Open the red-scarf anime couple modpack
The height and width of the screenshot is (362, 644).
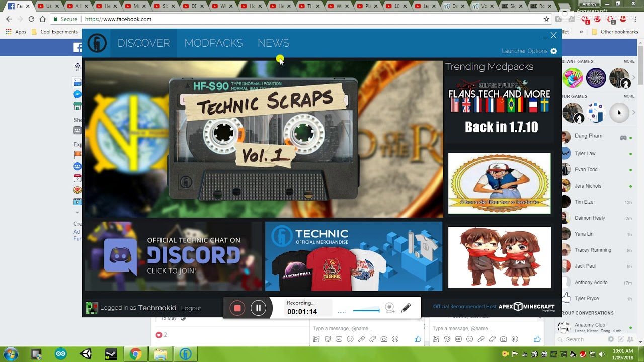click(500, 257)
